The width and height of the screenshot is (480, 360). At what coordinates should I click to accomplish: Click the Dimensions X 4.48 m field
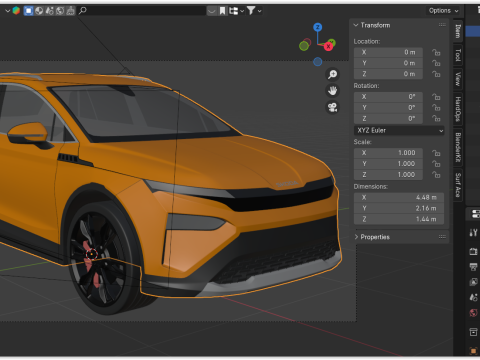point(399,197)
